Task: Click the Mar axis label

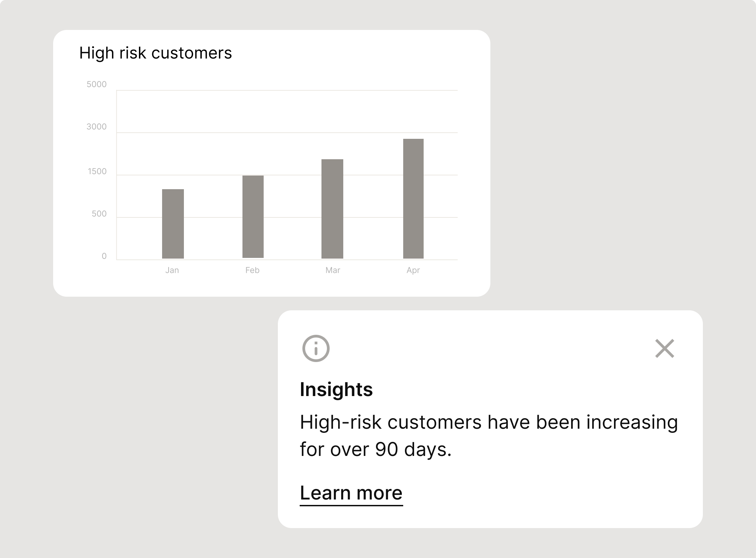Action: (333, 270)
